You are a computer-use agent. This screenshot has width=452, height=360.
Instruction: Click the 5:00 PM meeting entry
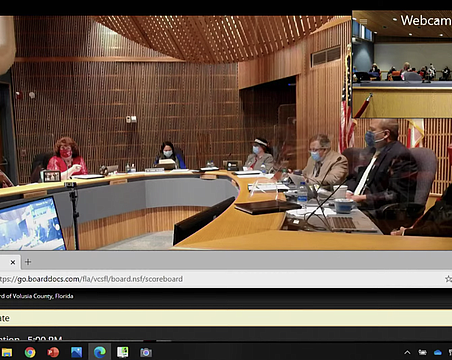click(x=31, y=339)
